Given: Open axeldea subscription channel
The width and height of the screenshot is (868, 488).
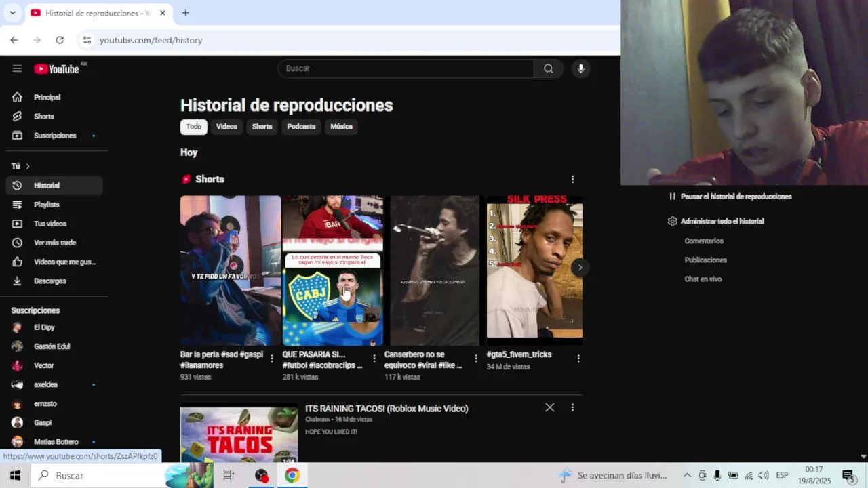Looking at the screenshot, I should (x=54, y=384).
